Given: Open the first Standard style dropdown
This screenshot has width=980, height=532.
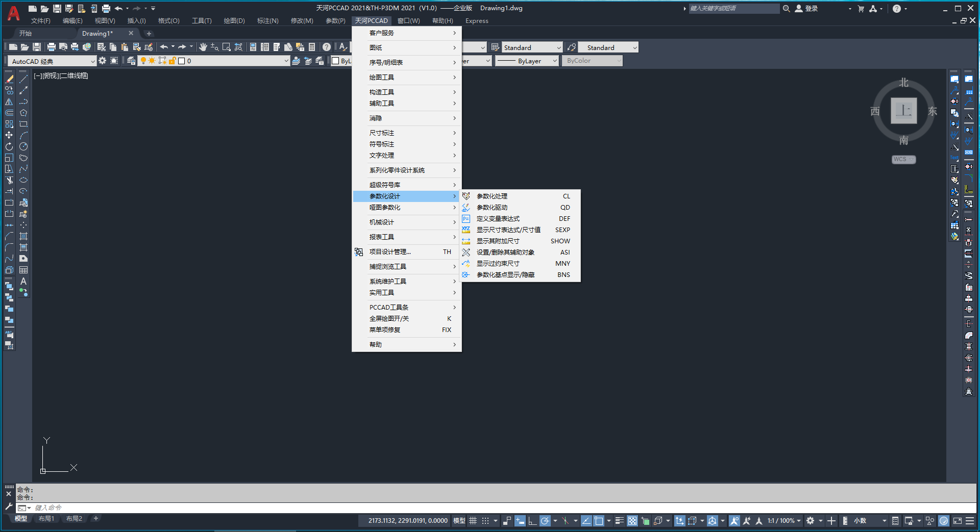Looking at the screenshot, I should tap(532, 47).
